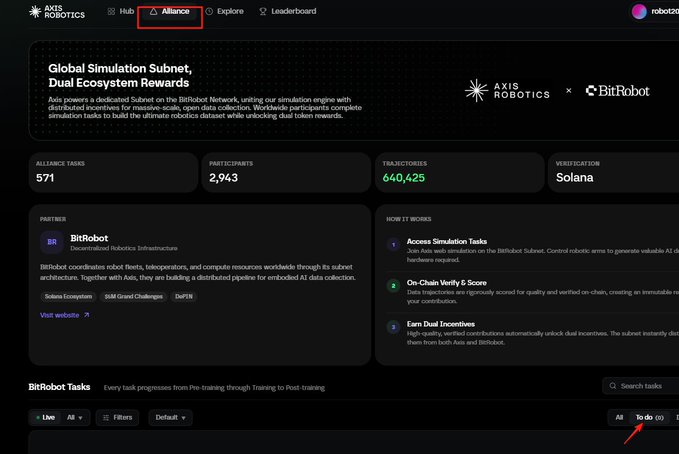Screen dimensions: 679x454
Task: Click the Global Simulation Subnet banner title
Action: coord(120,75)
